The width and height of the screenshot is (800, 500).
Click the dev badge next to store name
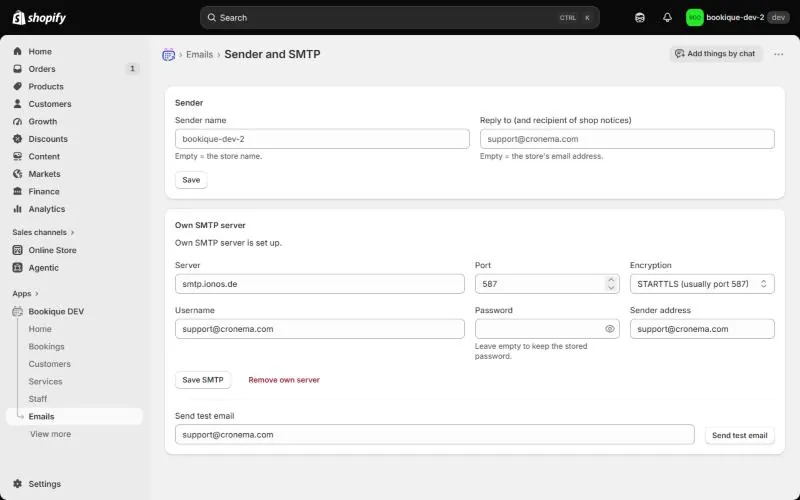(778, 17)
